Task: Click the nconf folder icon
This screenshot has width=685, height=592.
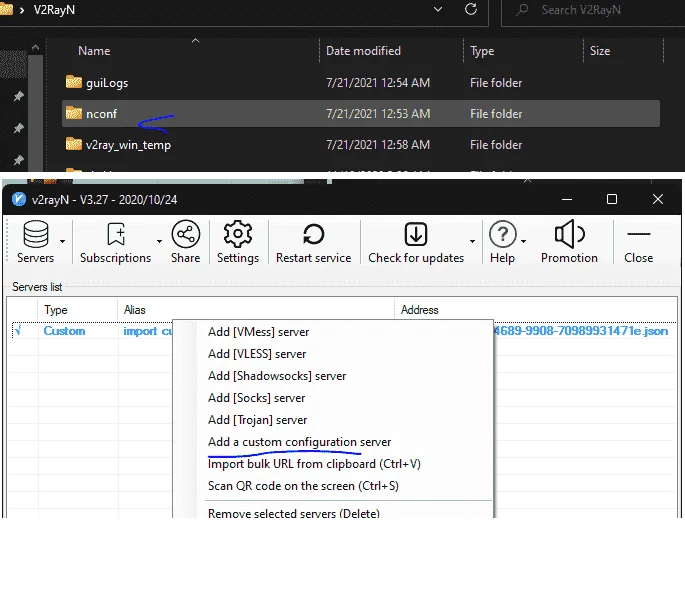Action: (74, 113)
